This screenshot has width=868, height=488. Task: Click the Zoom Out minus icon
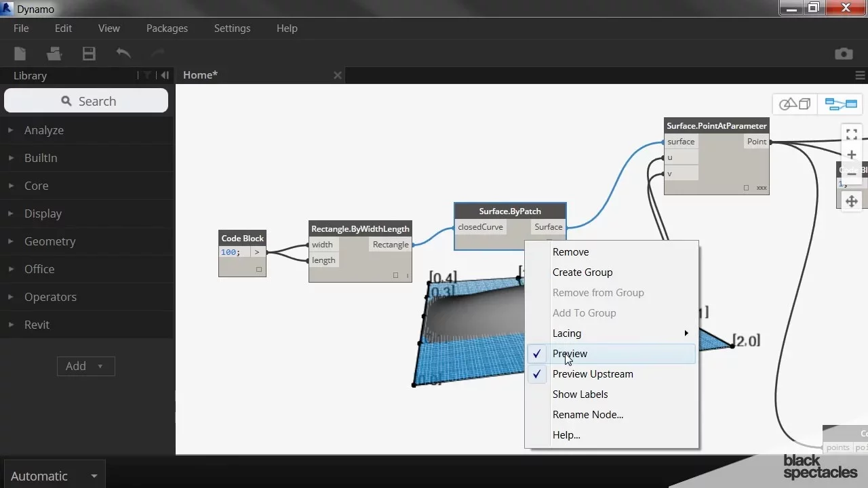click(852, 174)
